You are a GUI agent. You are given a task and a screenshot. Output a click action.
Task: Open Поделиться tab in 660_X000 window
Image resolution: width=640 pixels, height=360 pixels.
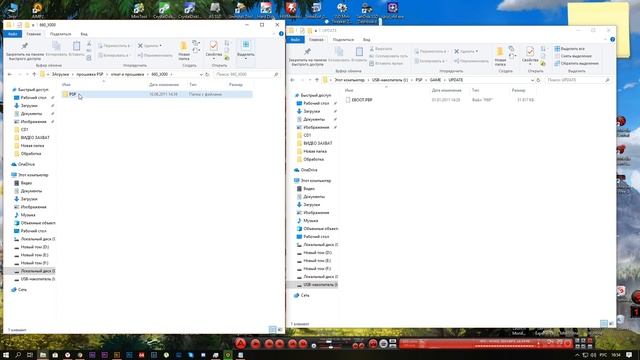click(60, 34)
